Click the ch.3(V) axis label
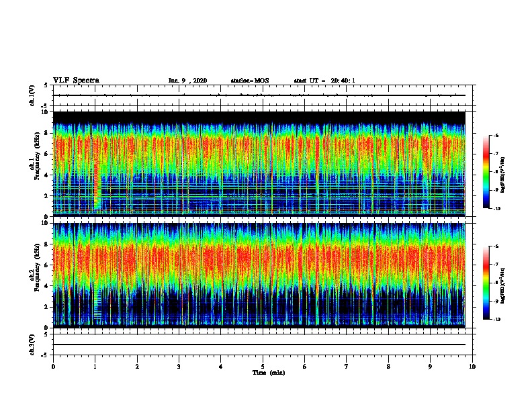This screenshot has width=532, height=411. 32,345
